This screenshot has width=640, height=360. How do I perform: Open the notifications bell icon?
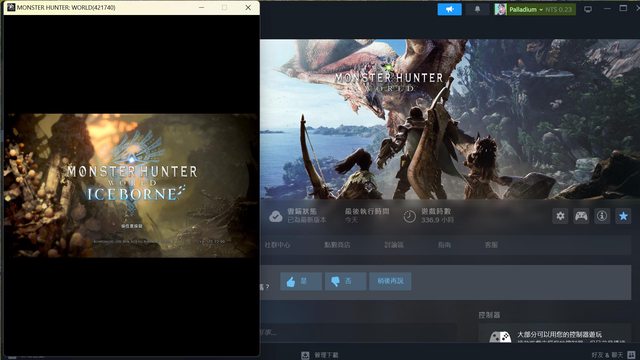pyautogui.click(x=477, y=9)
